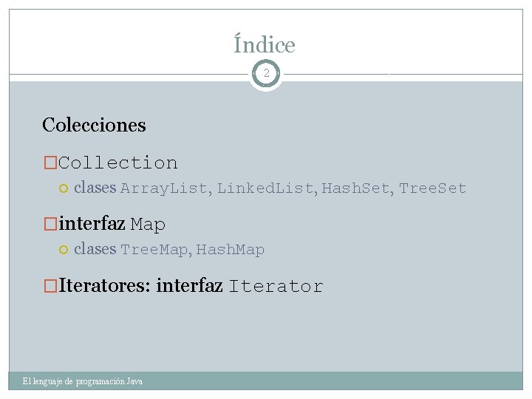
Task: Click the Colecciones heading
Action: (94, 125)
